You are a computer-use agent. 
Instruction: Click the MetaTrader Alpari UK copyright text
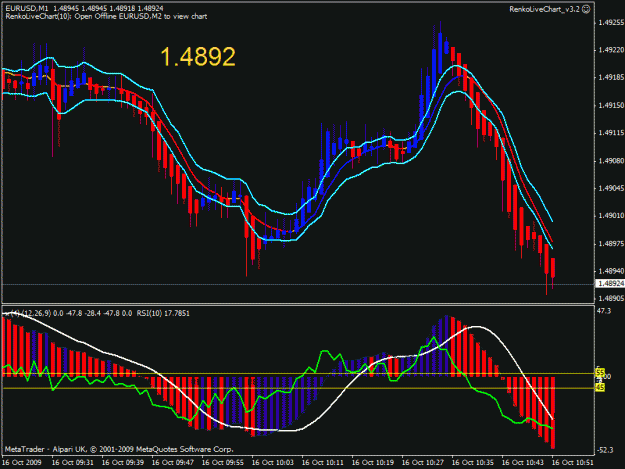119,449
